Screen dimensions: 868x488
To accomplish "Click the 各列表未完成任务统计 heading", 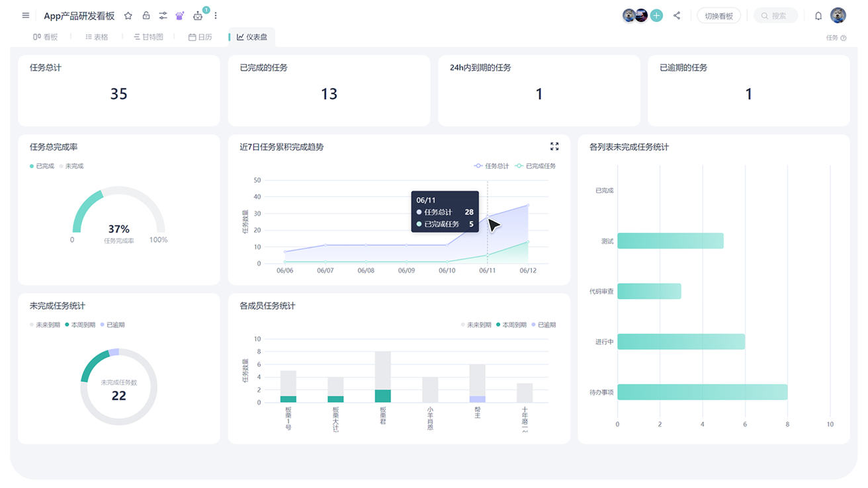I will pyautogui.click(x=629, y=147).
